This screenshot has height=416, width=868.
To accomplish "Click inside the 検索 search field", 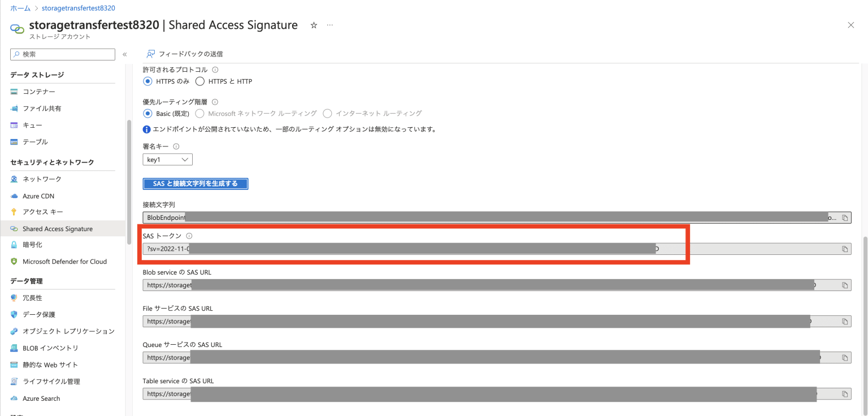I will tap(62, 54).
